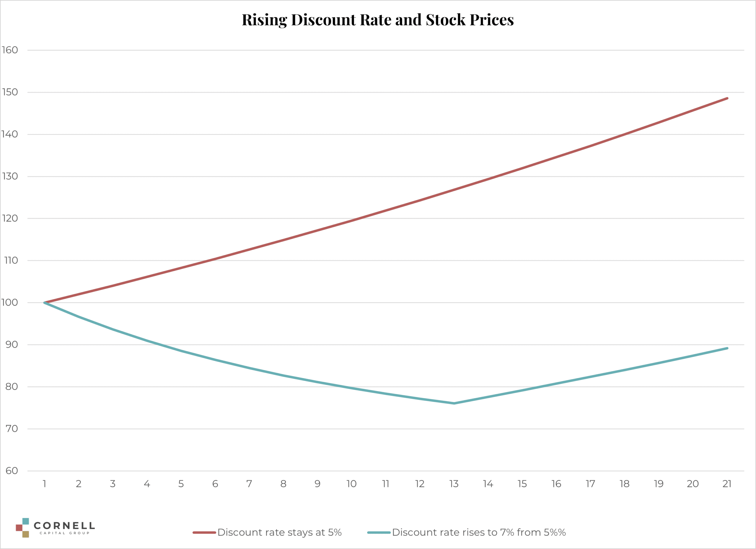The height and width of the screenshot is (549, 756).
Task: Click the 21 label on the horizontal axis
Action: pyautogui.click(x=727, y=484)
